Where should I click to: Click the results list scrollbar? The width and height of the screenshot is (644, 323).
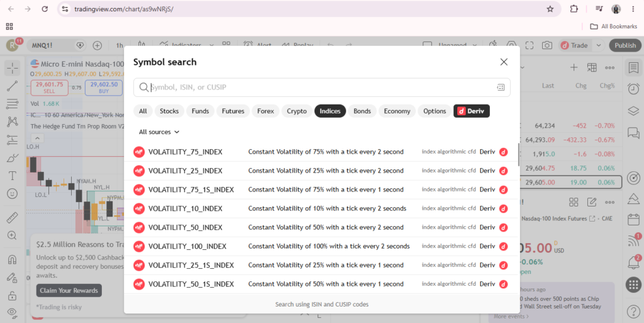(518, 155)
